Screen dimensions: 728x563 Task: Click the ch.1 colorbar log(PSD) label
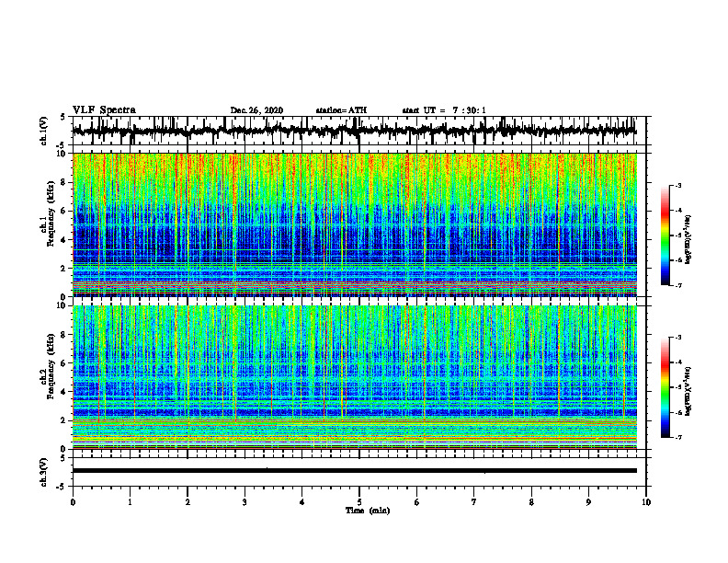pos(688,240)
